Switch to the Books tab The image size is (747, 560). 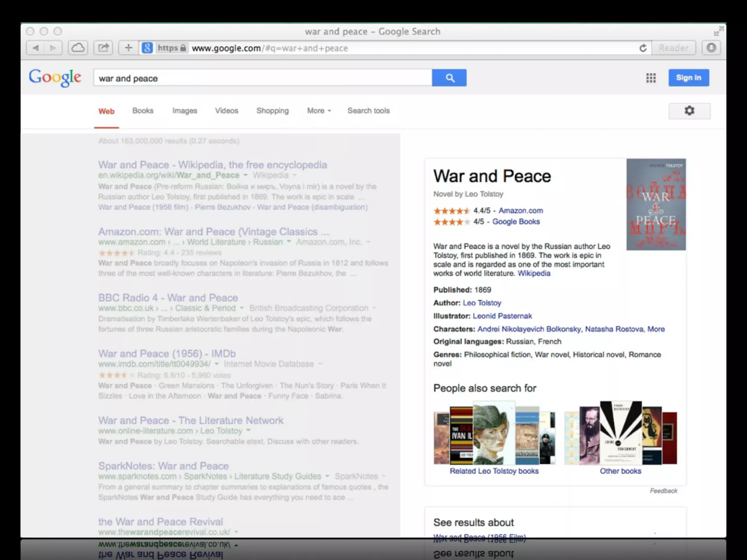(143, 111)
